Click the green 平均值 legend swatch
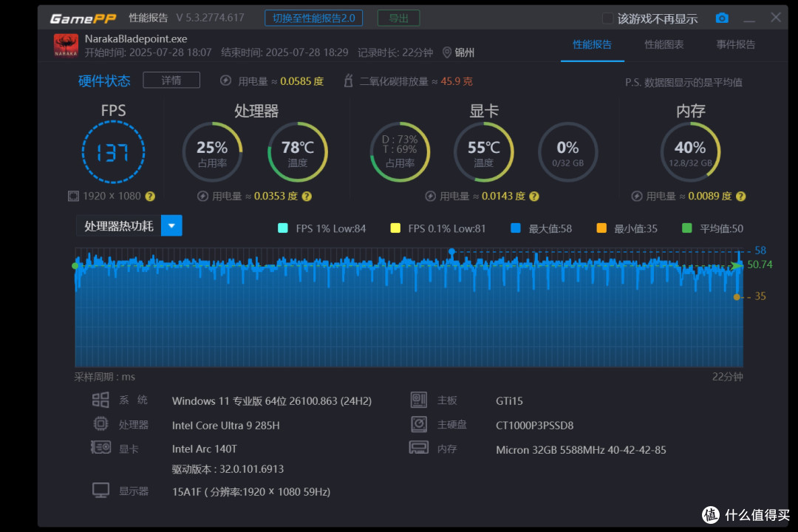The width and height of the screenshot is (798, 532). click(x=686, y=228)
